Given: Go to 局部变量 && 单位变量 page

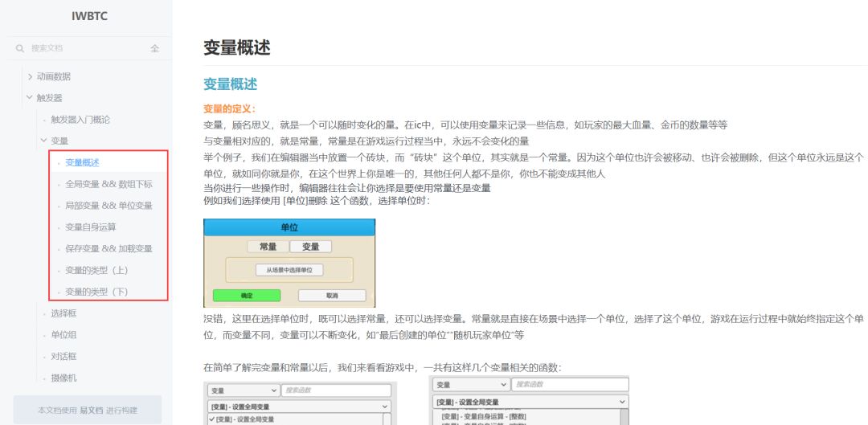Looking at the screenshot, I should point(108,206).
